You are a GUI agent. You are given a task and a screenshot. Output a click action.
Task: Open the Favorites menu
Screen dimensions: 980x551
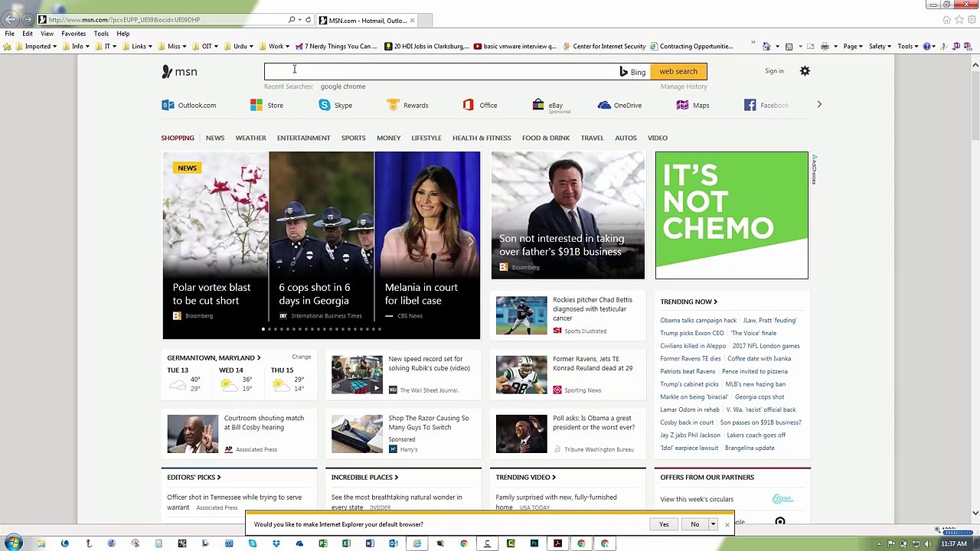[x=73, y=34]
